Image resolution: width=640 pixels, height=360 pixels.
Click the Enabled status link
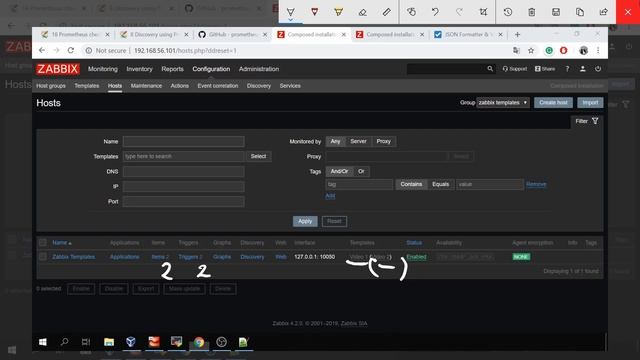point(416,257)
